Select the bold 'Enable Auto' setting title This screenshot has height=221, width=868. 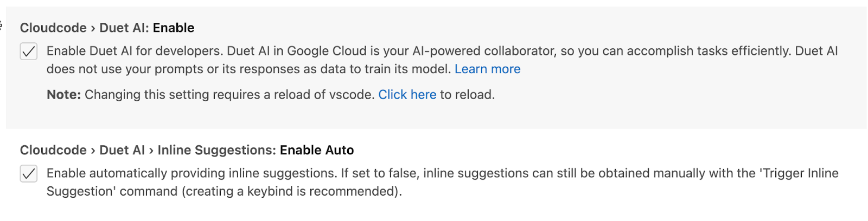click(x=317, y=150)
